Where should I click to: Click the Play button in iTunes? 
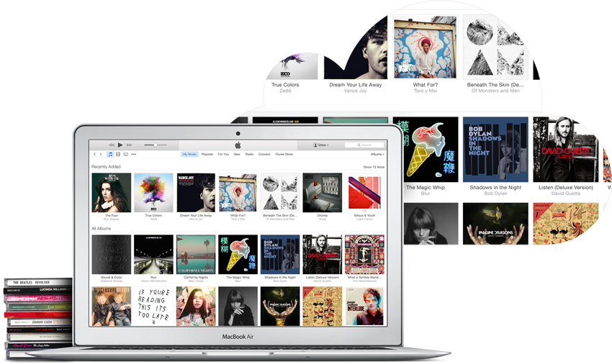click(120, 145)
